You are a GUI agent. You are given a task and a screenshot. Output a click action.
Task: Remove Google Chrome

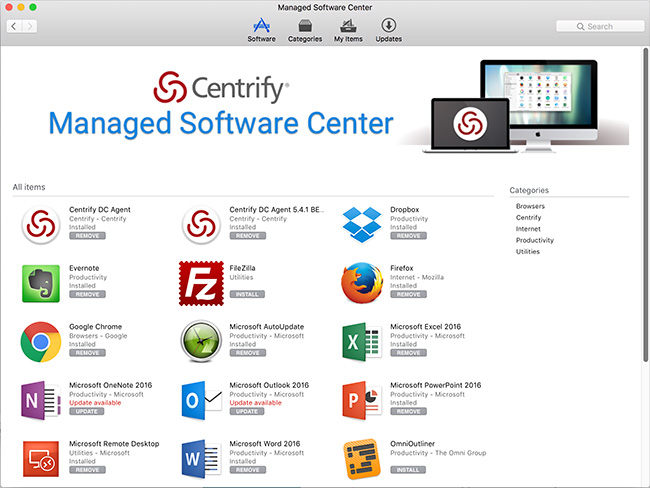coord(87,353)
